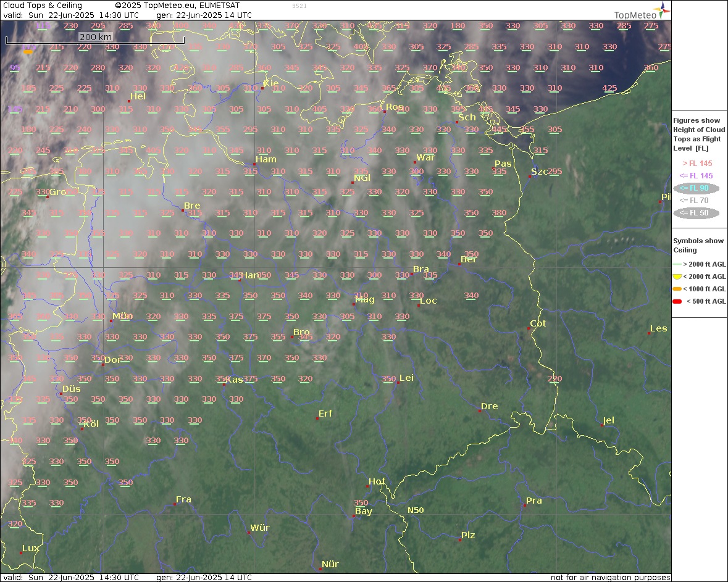Click the top valid time 'Sun 22-Jun-2025 14:30 UTC'

83,15
